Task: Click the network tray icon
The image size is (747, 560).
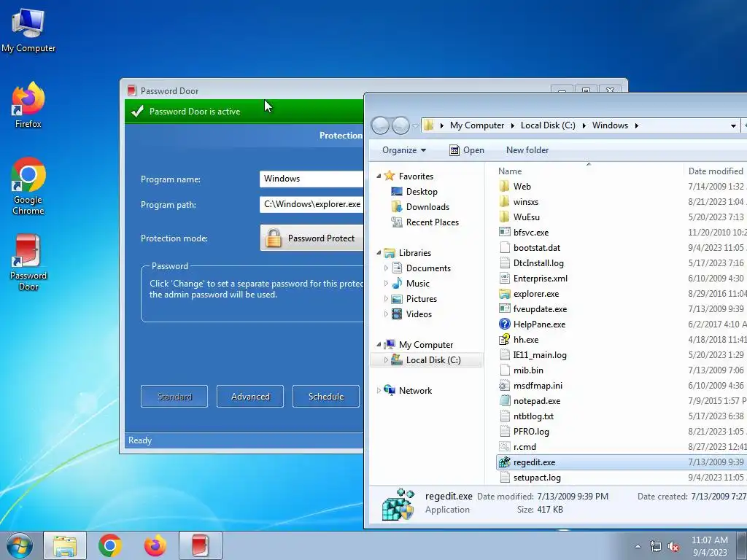Action: [656, 547]
